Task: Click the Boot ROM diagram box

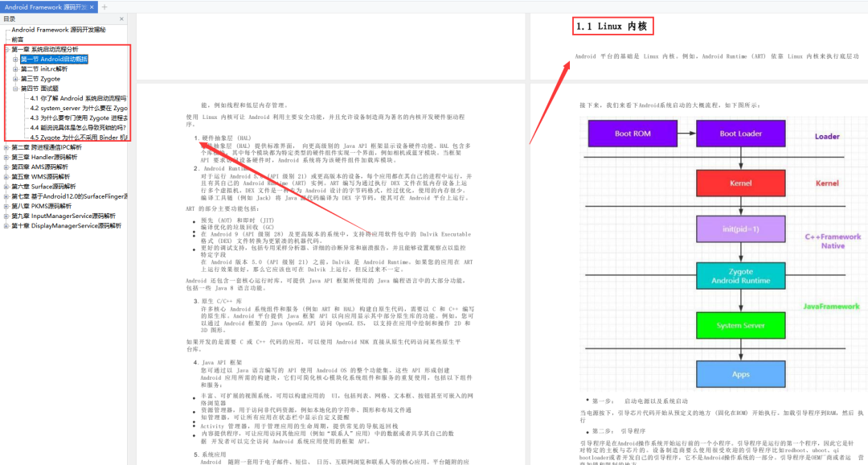Action: click(x=633, y=134)
